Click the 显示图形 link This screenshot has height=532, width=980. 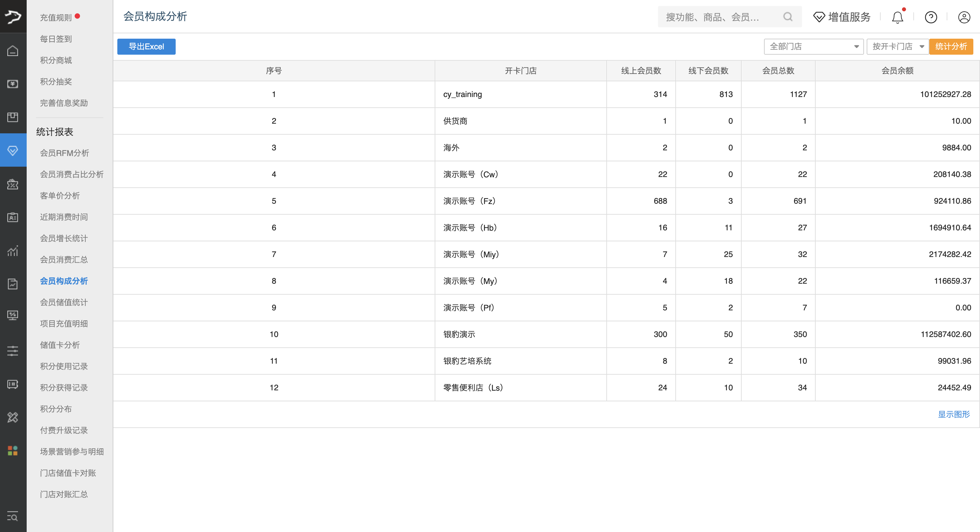click(x=953, y=414)
